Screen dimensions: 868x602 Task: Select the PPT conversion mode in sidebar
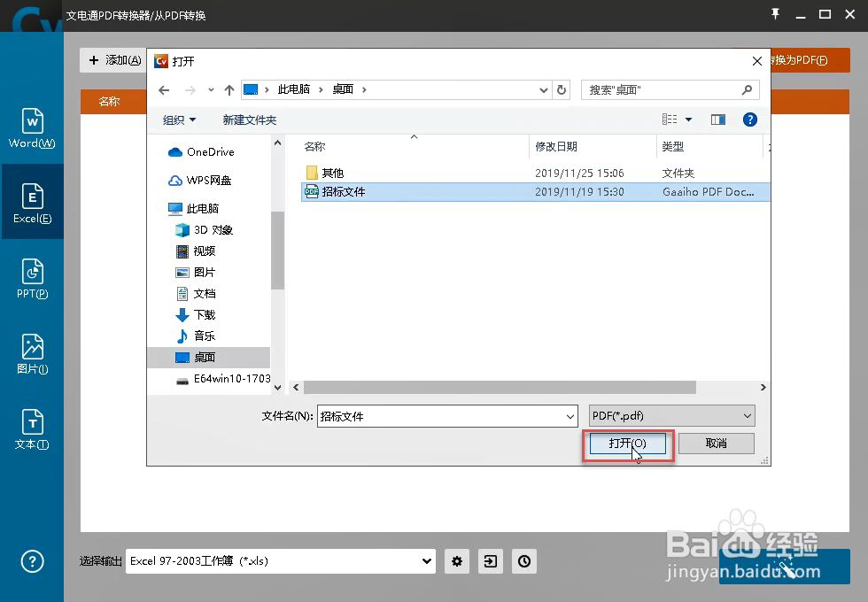pos(32,278)
